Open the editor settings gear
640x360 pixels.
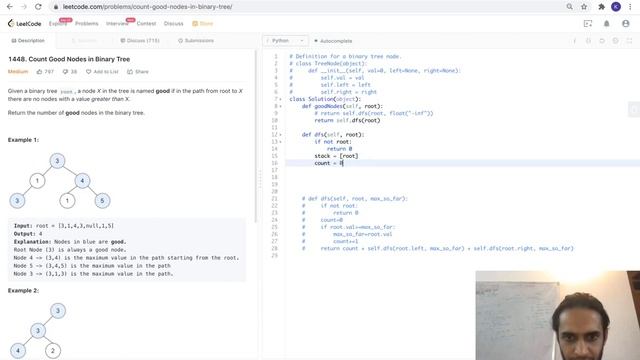pos(616,41)
